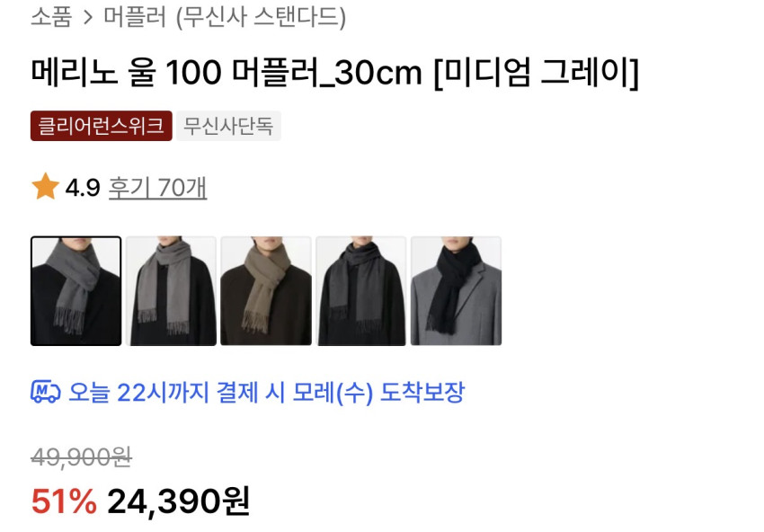Click the breadcrumb chevron arrow after 소품
Image resolution: width=764 pixels, height=532 pixels.
pyautogui.click(x=88, y=18)
